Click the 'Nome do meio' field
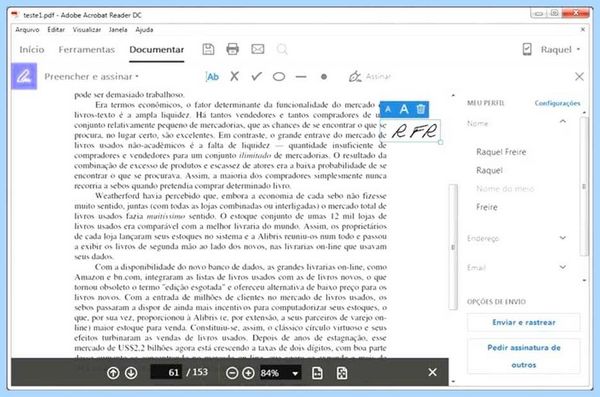Viewport: 600px width, 397px height. point(505,188)
